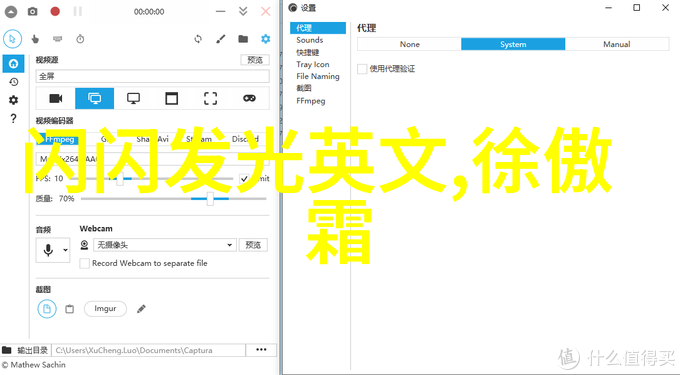The width and height of the screenshot is (680, 375).
Task: Start recording with the red record button
Action: (55, 11)
